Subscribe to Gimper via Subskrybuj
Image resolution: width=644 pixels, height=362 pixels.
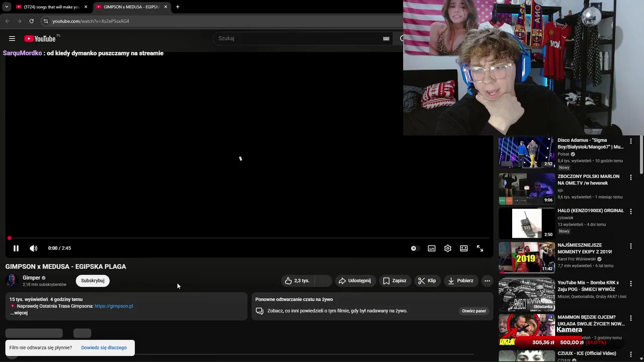click(x=93, y=281)
